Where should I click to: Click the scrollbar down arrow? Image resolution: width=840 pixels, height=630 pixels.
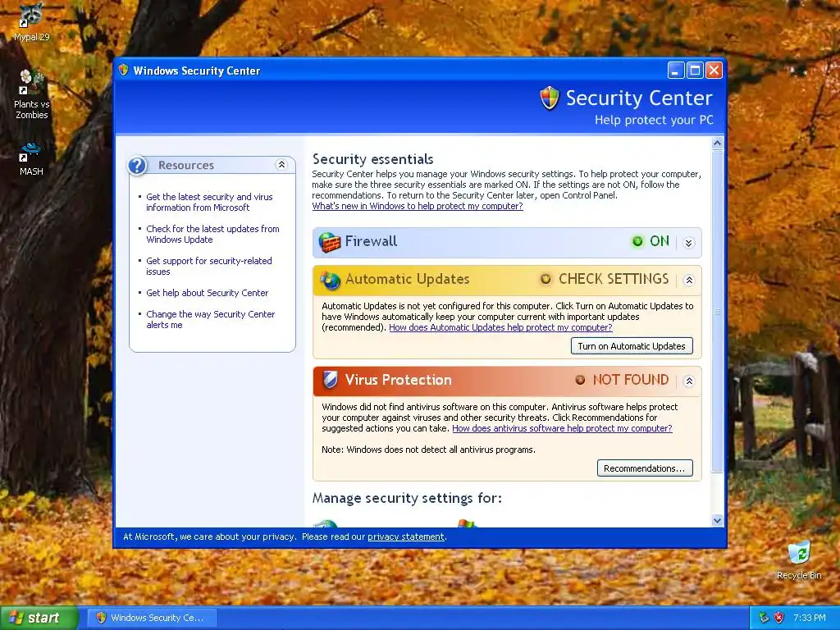pos(717,520)
